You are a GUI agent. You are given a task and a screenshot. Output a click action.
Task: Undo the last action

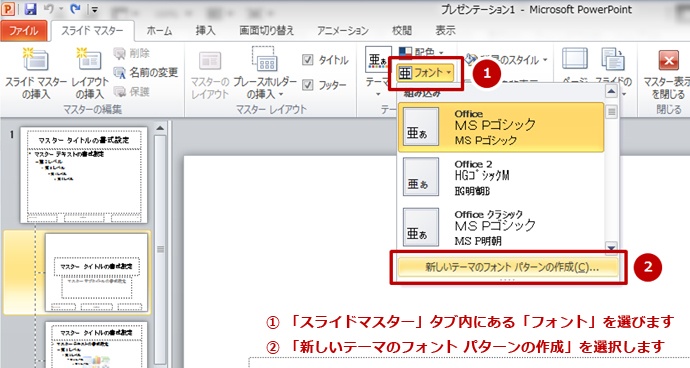(x=48, y=8)
